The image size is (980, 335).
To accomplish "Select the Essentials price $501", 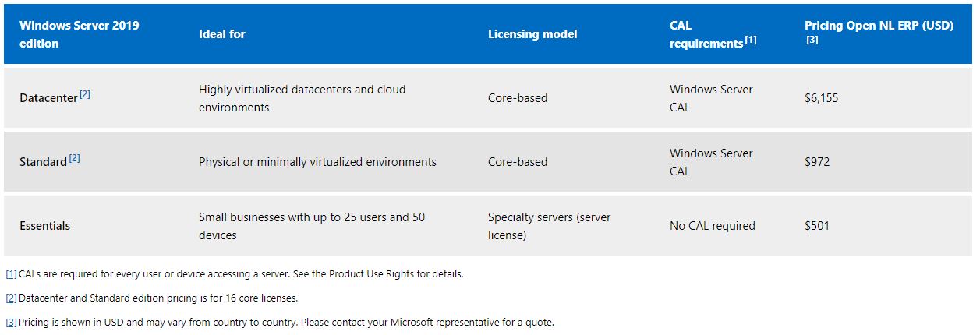I will [817, 226].
